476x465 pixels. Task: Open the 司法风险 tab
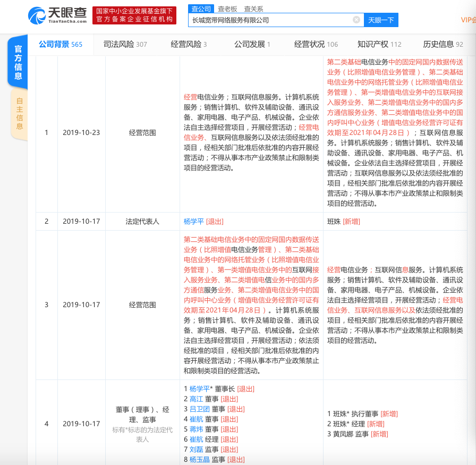(x=125, y=44)
